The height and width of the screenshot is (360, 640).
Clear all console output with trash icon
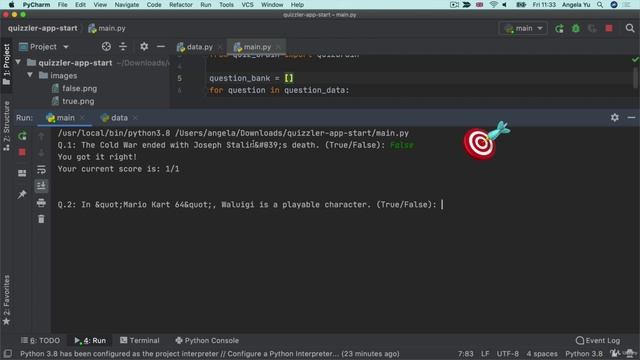coord(41,219)
